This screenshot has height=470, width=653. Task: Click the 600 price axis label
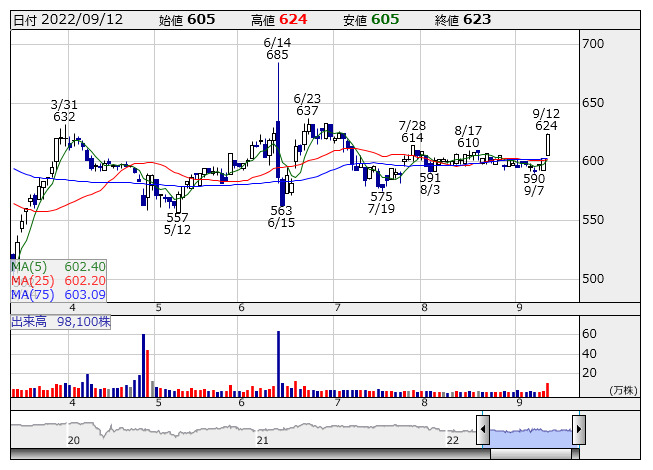(593, 161)
